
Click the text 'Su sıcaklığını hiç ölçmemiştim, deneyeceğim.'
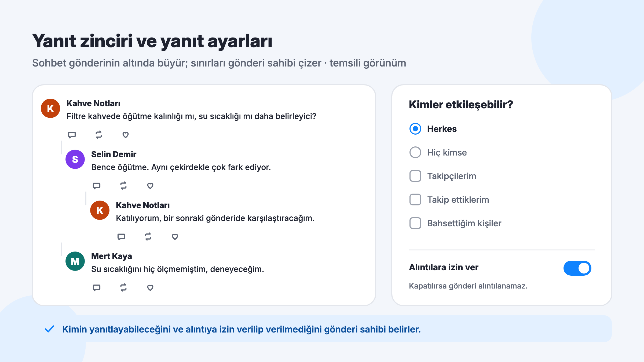(178, 269)
